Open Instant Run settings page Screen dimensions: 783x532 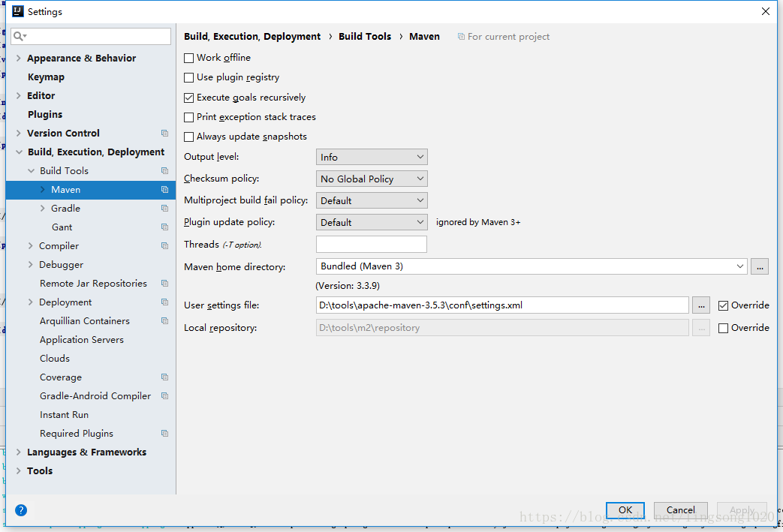pyautogui.click(x=64, y=415)
